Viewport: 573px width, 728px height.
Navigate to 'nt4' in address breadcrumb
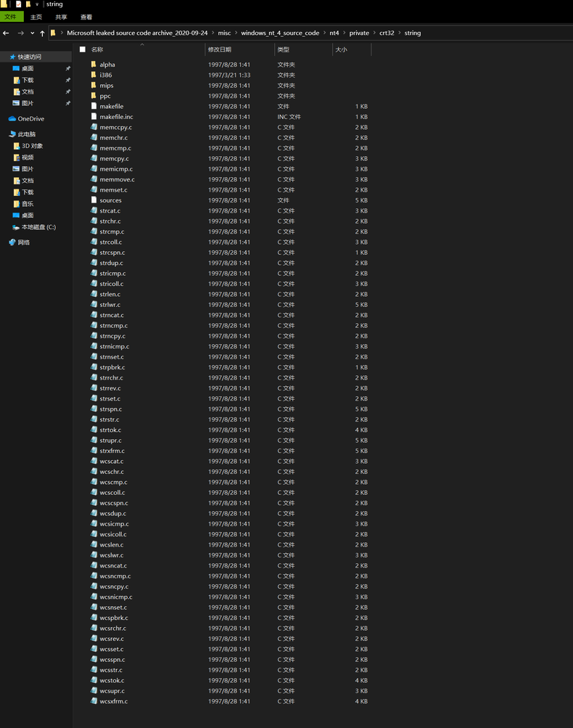pos(334,33)
